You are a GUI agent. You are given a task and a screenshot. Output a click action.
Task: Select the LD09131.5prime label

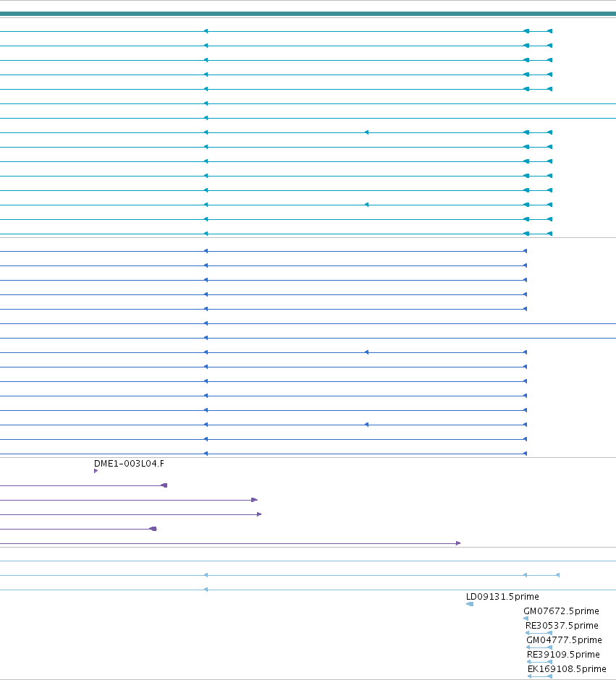[502, 597]
